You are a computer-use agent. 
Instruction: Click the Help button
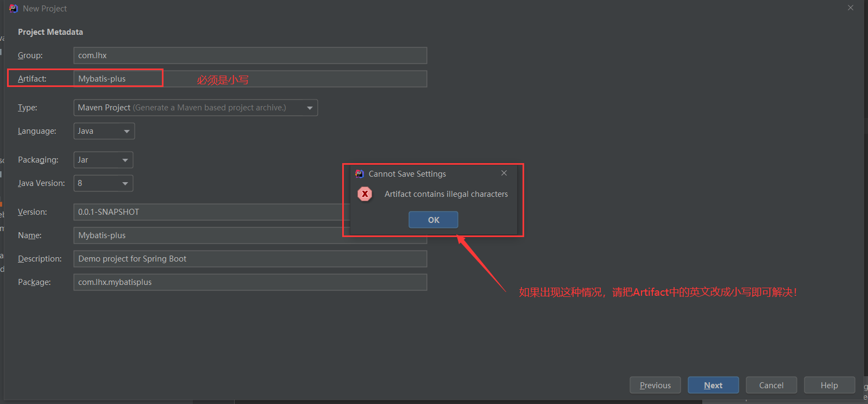[829, 385]
